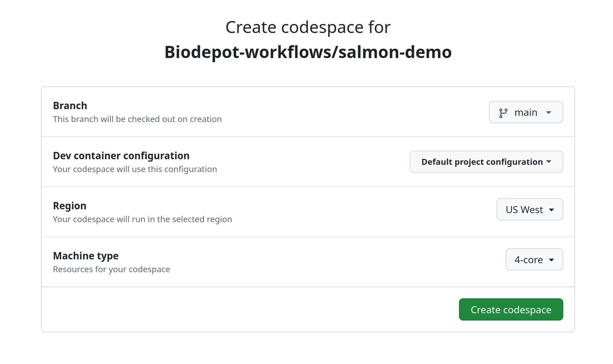The image size is (613, 364).
Task: Click the Create codespace for heading
Action: point(308,26)
